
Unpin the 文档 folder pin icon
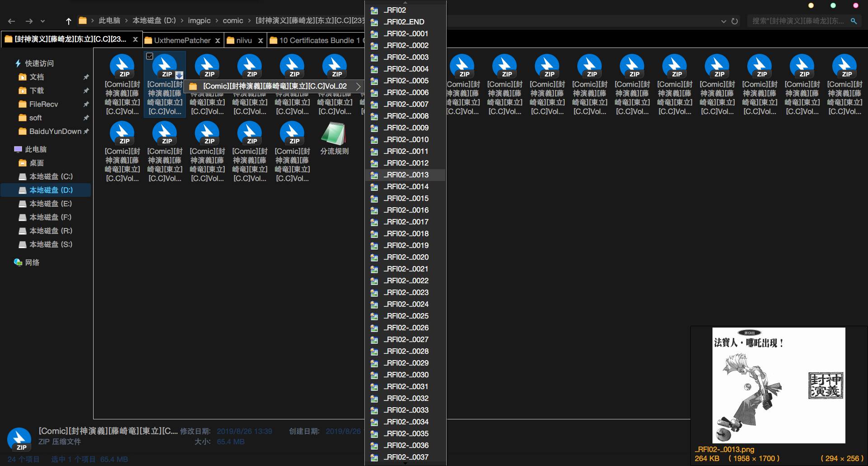point(86,77)
